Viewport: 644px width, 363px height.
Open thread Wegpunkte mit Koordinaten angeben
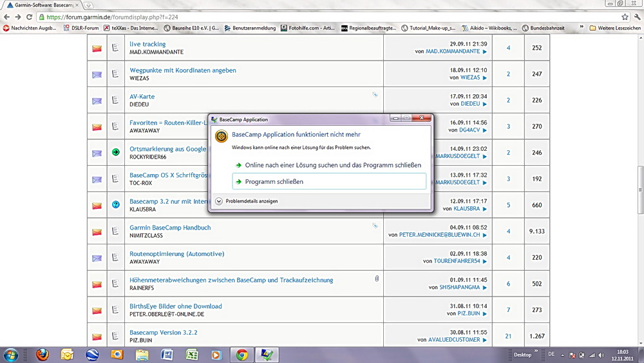[183, 70]
